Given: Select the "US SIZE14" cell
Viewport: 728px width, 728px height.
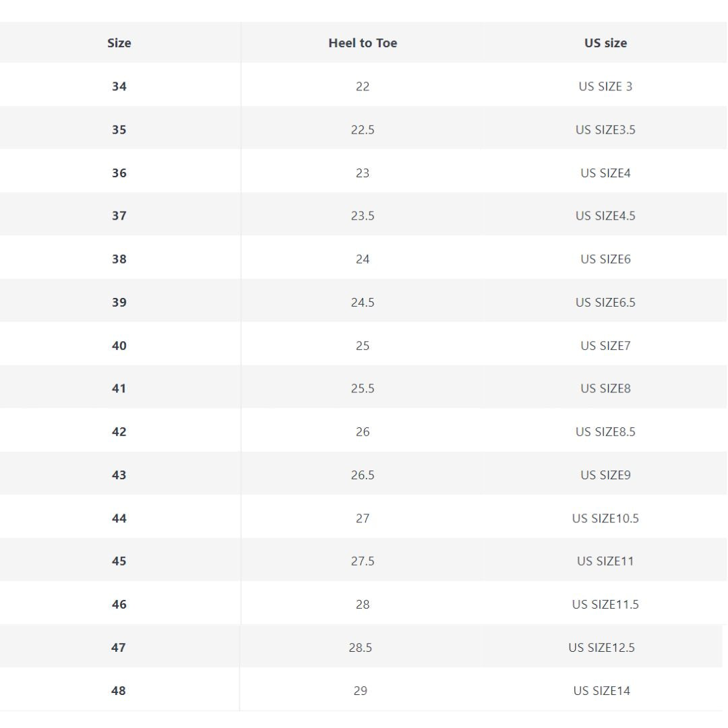Looking at the screenshot, I should point(602,690).
